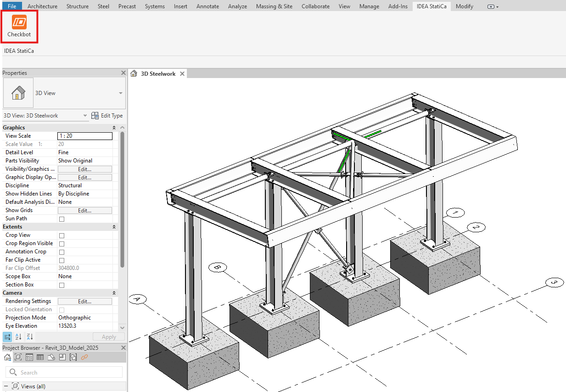Click the Projection Mode value 'Orthographic'
566x392 pixels.
(74, 318)
